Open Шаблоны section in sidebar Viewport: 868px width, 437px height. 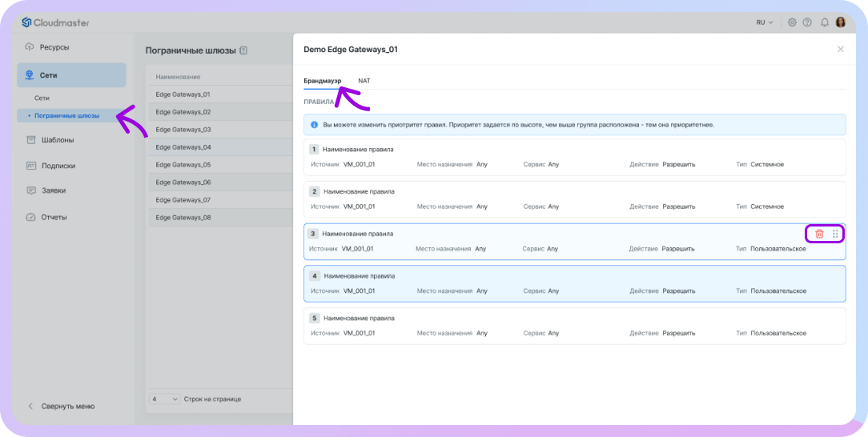pos(58,140)
